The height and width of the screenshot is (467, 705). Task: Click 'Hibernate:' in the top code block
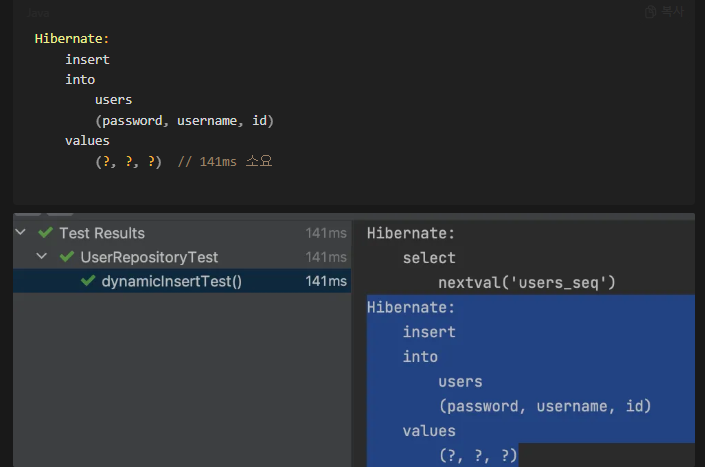tap(71, 39)
